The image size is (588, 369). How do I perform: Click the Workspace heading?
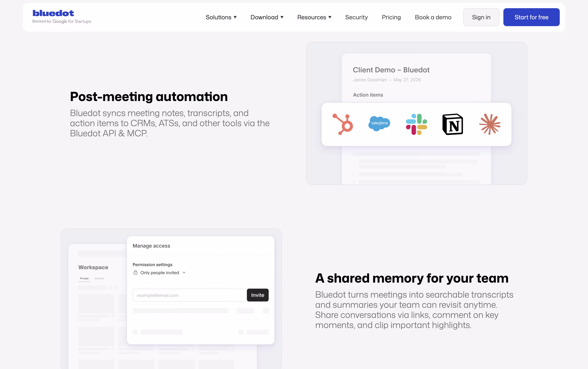93,267
